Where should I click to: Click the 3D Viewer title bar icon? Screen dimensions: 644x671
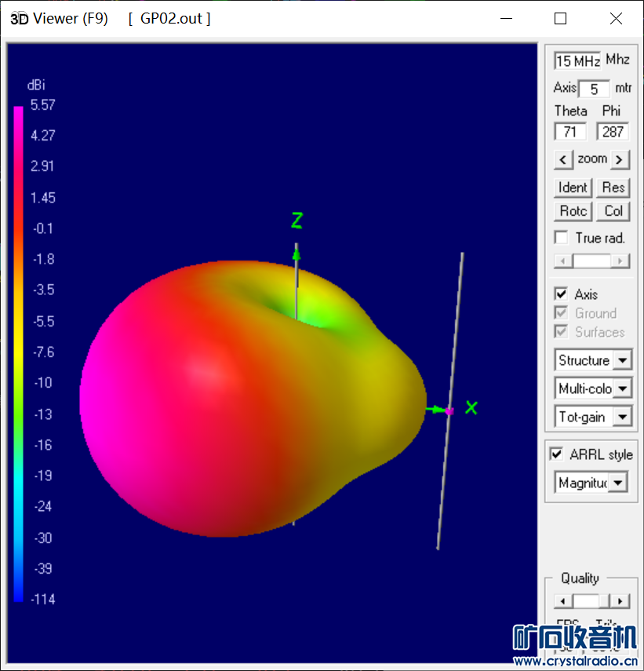click(x=17, y=19)
